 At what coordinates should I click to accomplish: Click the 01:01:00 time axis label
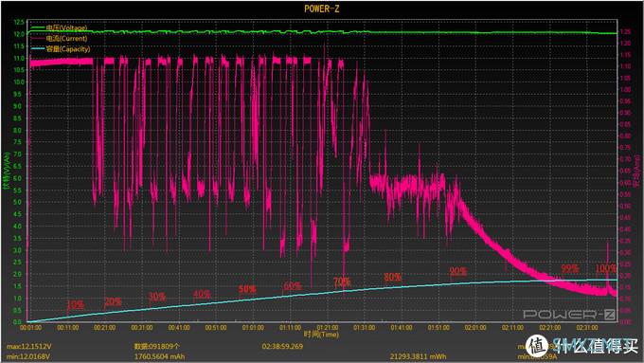[253, 328]
